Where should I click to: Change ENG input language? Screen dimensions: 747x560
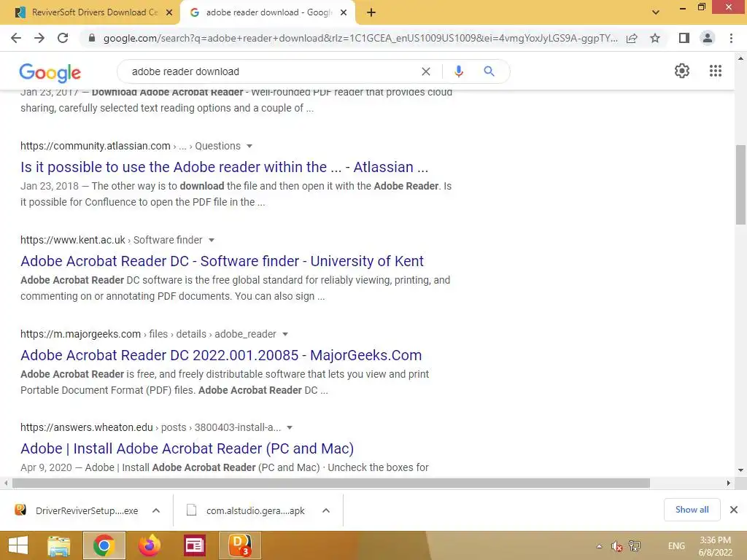[676, 546]
